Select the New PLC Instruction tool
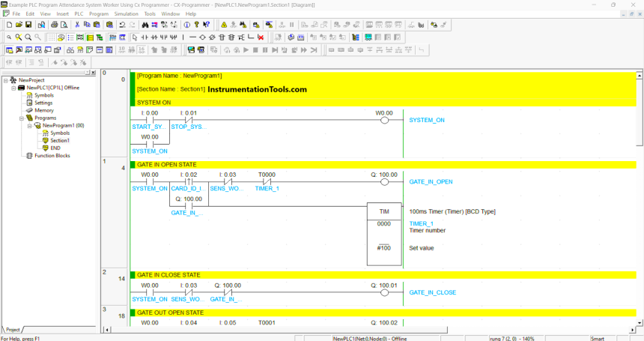Screen dimensions: 644x341 pos(222,37)
